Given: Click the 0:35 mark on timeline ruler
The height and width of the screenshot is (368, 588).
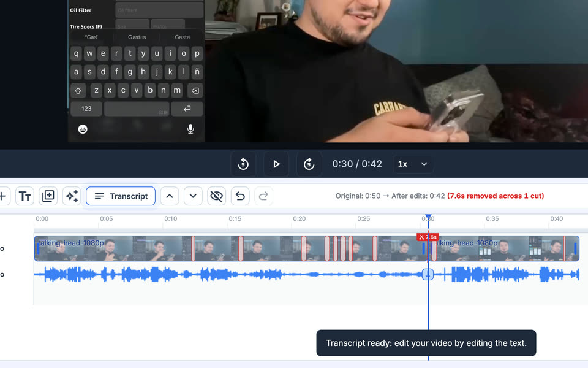Looking at the screenshot, I should pyautogui.click(x=492, y=218).
